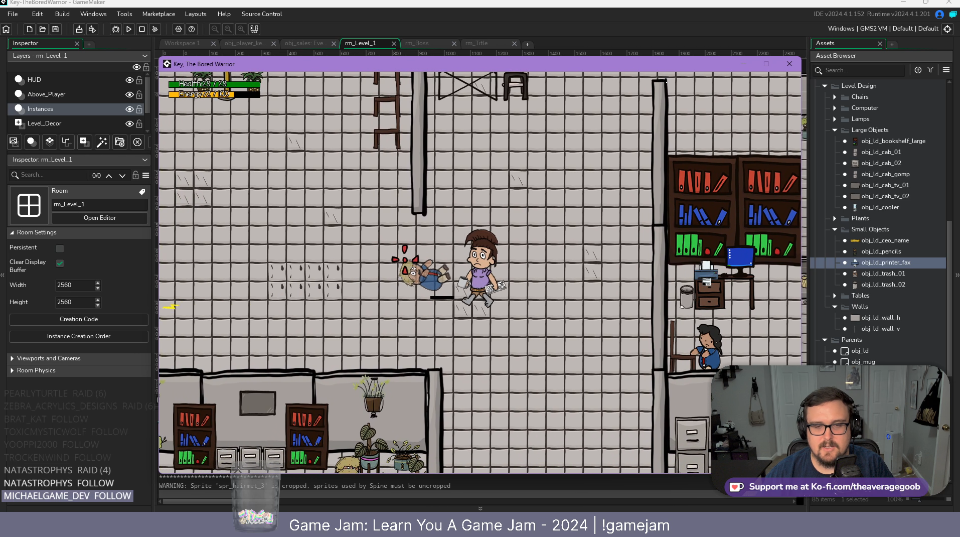Toggle visibility of Level_Decor layer

129,124
